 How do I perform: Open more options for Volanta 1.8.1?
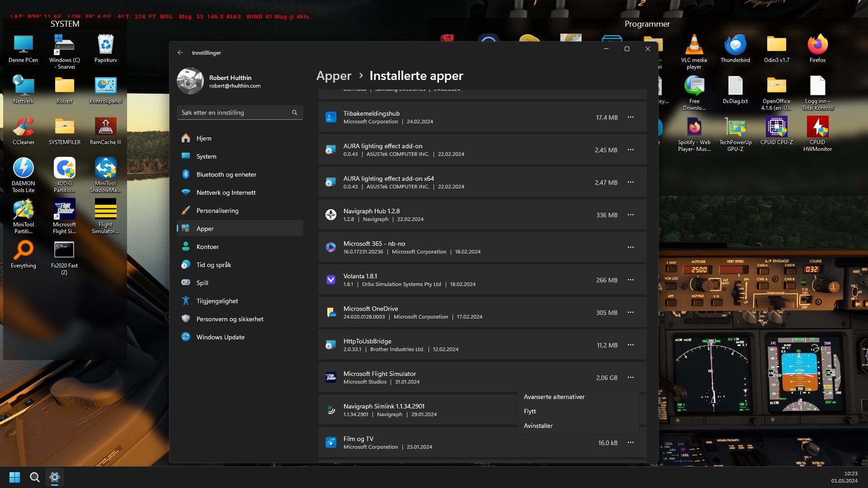[x=630, y=280]
